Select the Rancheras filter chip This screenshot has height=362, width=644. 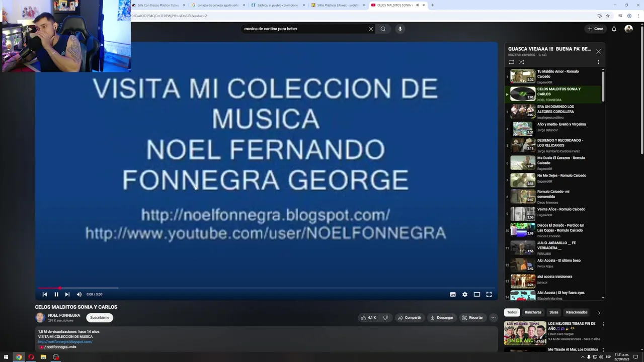click(x=533, y=312)
